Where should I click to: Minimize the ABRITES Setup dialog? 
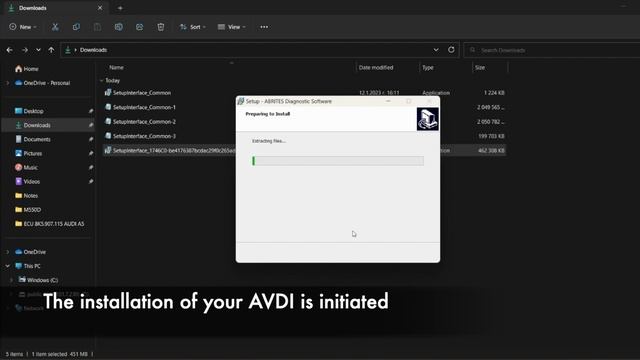389,101
